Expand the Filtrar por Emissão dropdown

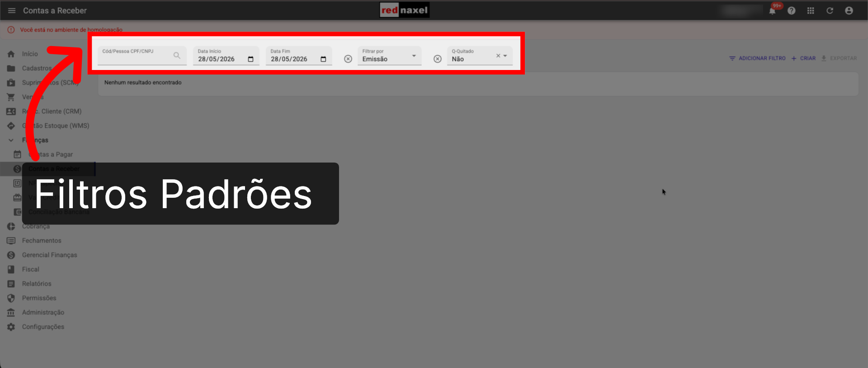[x=414, y=56]
